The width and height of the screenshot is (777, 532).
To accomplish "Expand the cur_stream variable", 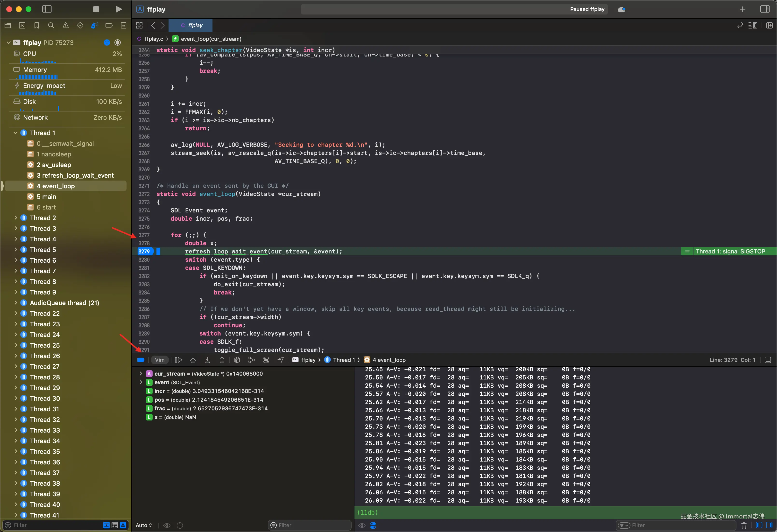I will pyautogui.click(x=141, y=374).
